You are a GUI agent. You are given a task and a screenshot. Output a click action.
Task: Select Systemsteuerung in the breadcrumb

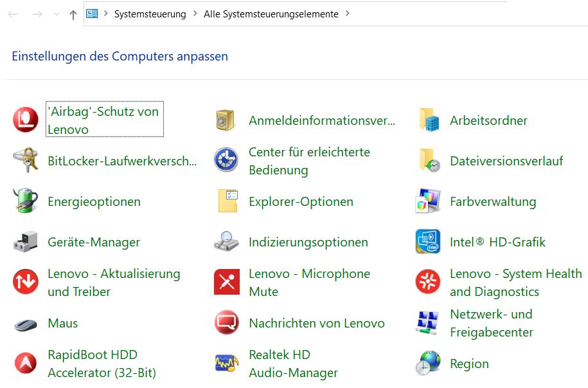tap(150, 14)
